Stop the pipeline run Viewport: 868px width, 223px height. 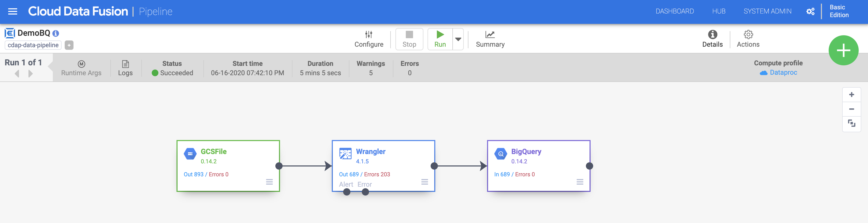pyautogui.click(x=409, y=39)
